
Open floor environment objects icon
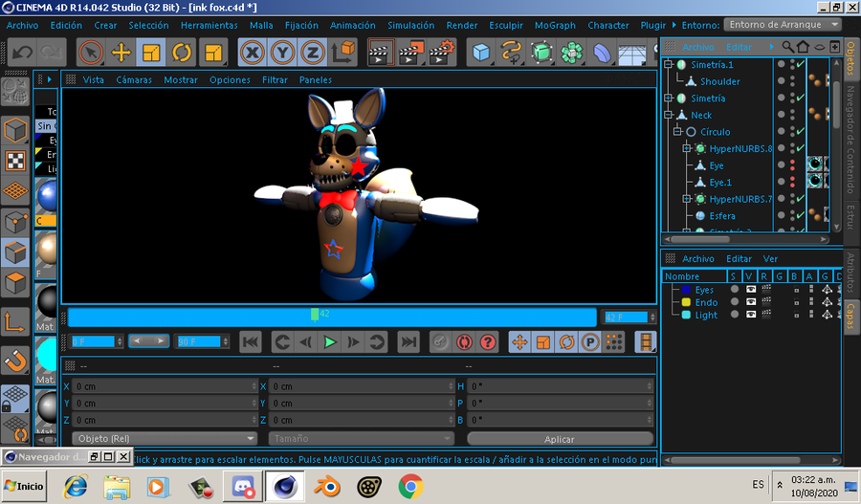click(632, 53)
